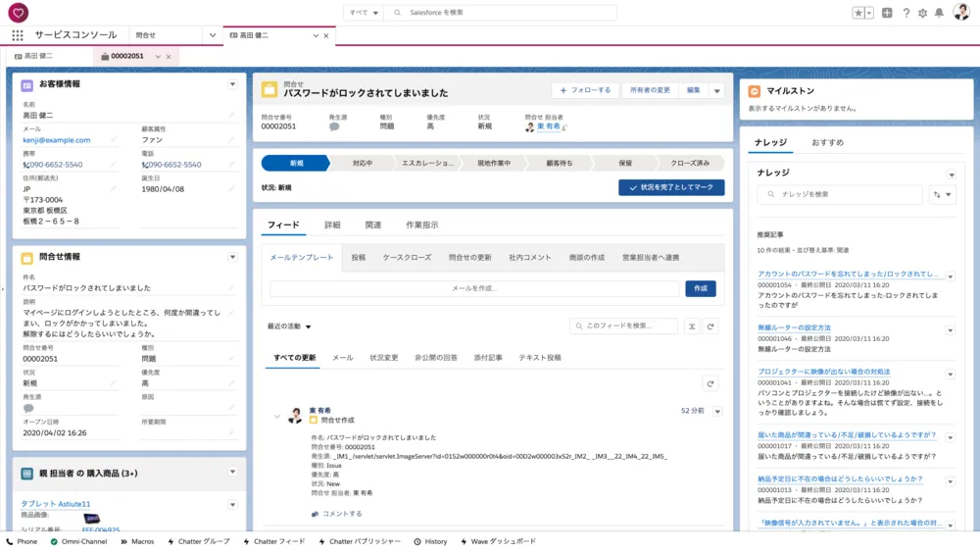This screenshot has width=980, height=552.
Task: Filter feed by 状況変更
Action: [x=384, y=358]
